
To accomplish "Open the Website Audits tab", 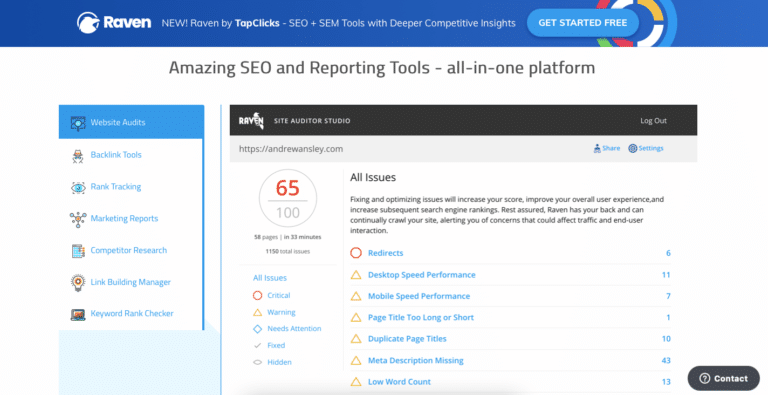I will [131, 122].
